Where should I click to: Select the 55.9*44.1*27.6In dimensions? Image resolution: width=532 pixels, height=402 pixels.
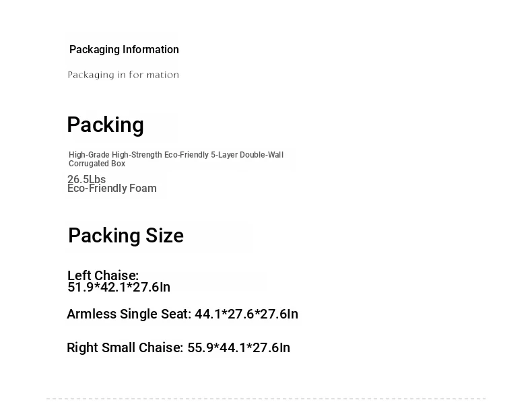(238, 347)
